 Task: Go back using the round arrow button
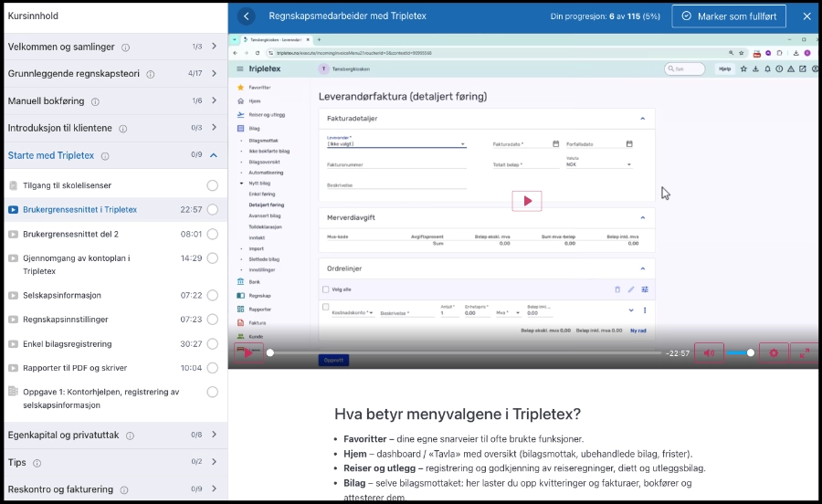246,16
